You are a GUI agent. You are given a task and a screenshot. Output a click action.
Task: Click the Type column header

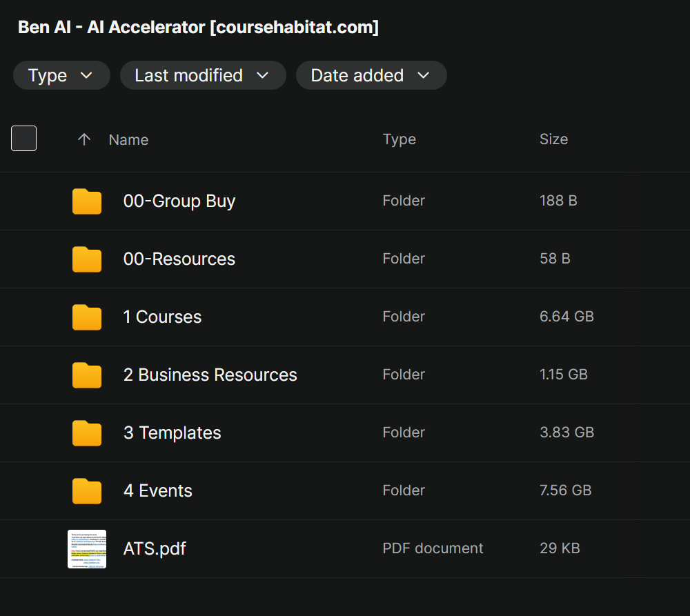point(399,139)
